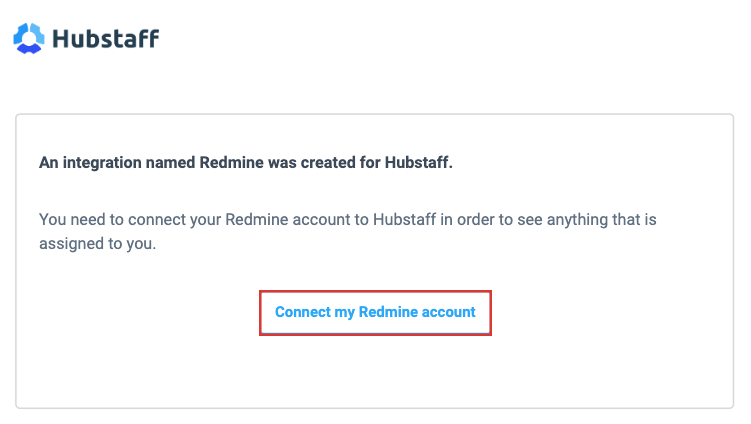Click the bold word Hubstaff in heading
Viewport: 751px width, 424px height.
point(419,162)
